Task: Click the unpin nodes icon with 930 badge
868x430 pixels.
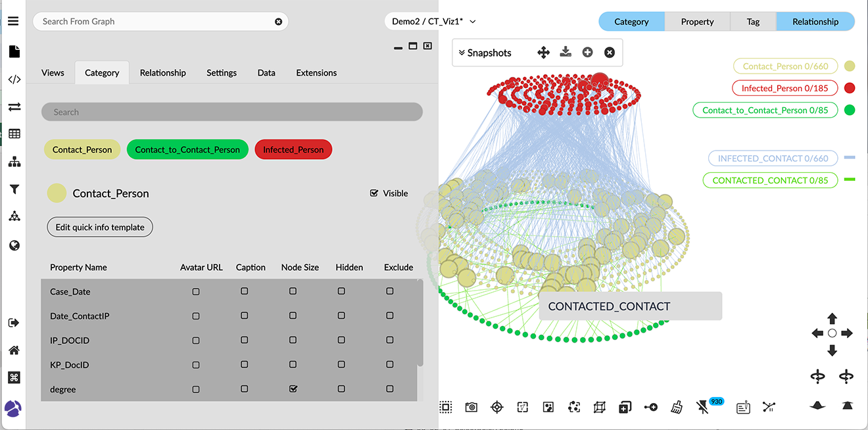Action: click(702, 408)
